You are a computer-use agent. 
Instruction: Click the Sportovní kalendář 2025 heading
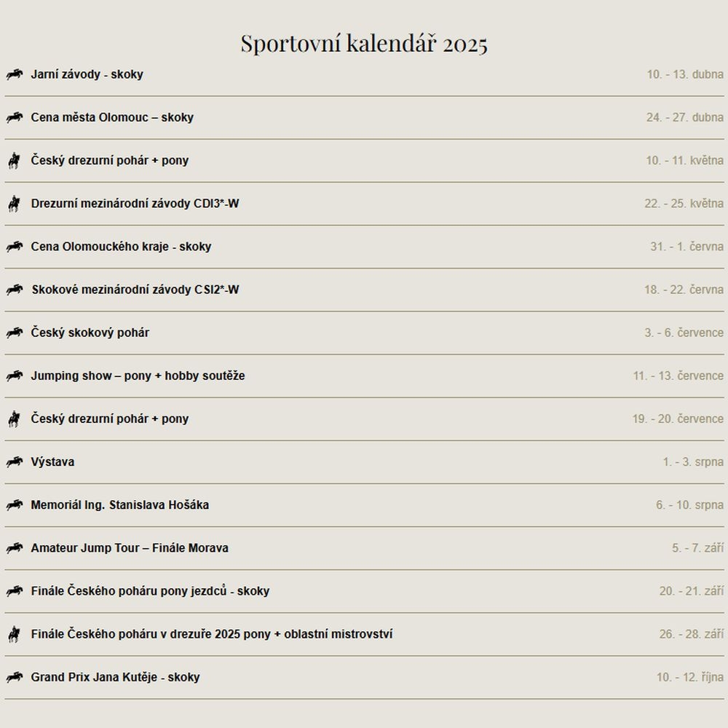(x=364, y=44)
